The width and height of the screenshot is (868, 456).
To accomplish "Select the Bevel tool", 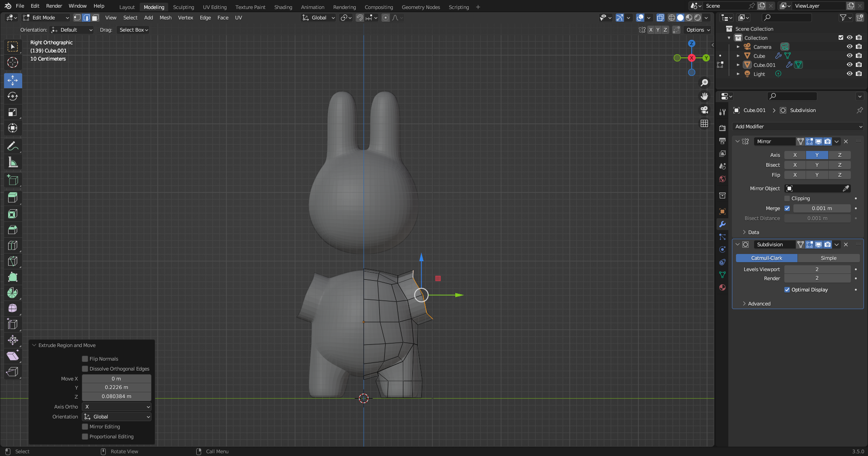I will tap(13, 230).
